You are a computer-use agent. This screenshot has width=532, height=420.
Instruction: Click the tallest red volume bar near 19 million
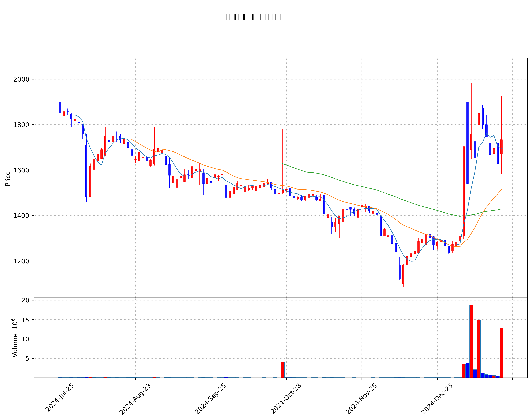[x=471, y=341]
